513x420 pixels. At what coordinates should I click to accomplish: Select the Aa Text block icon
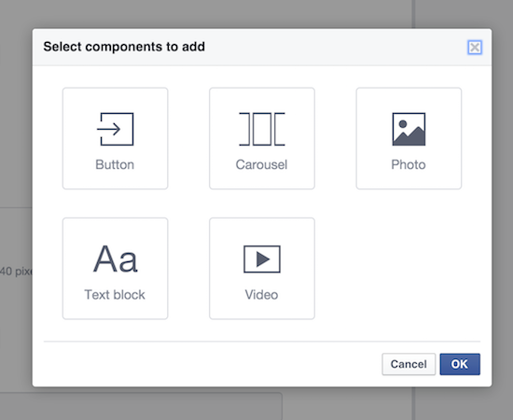(x=115, y=259)
